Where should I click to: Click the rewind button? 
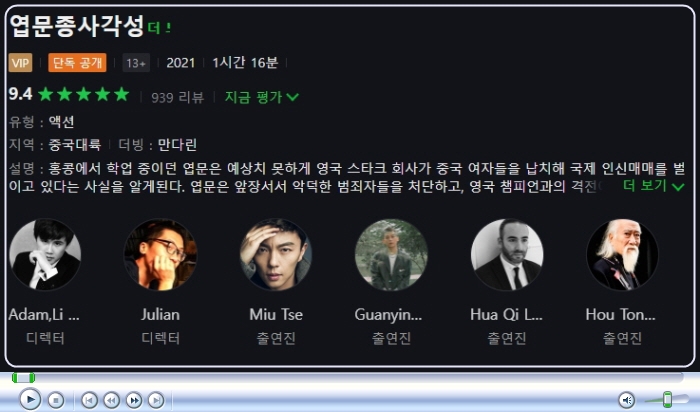112,400
